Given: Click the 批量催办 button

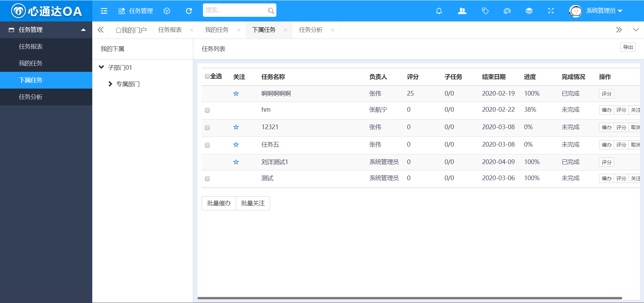Looking at the screenshot, I should point(219,203).
